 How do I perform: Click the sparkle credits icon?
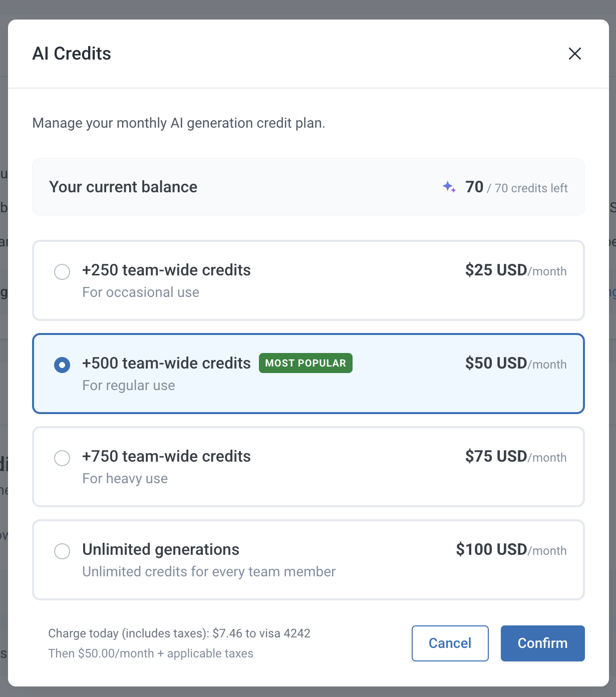(449, 187)
